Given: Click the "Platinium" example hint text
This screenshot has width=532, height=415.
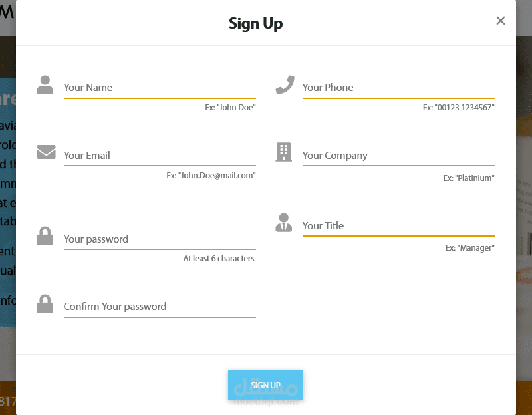Looking at the screenshot, I should pos(469,178).
